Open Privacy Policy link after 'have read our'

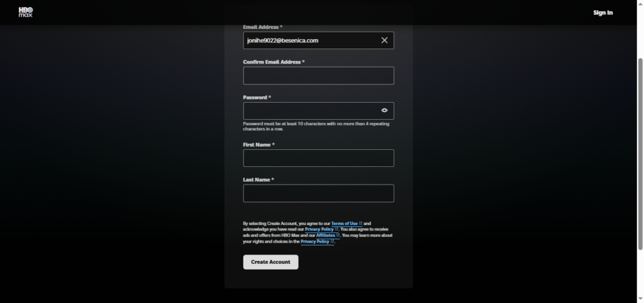click(321, 229)
